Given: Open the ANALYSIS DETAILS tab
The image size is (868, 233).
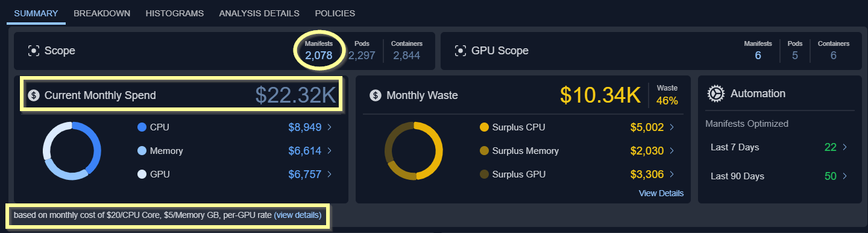Looking at the screenshot, I should [x=259, y=13].
